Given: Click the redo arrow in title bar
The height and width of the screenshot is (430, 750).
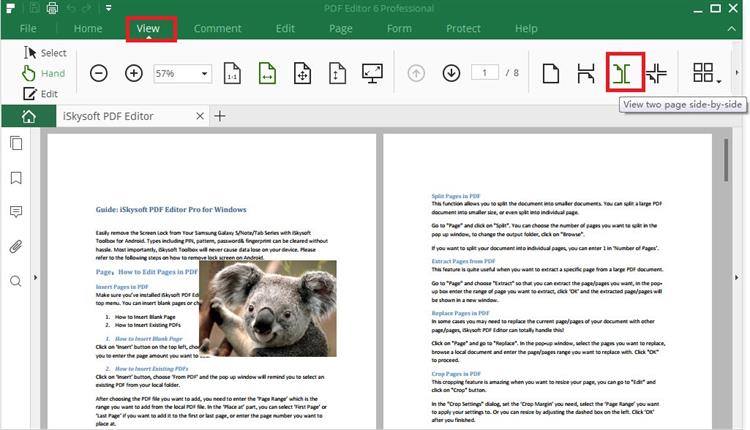Looking at the screenshot, I should (88, 8).
